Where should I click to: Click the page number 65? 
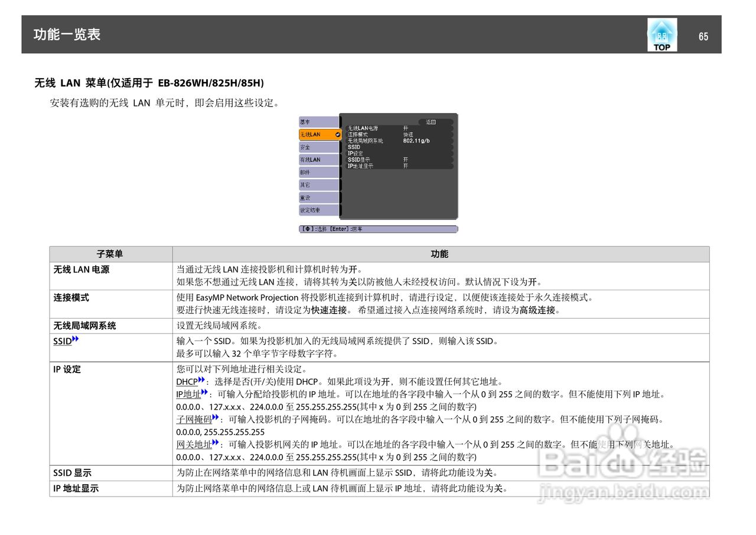pyautogui.click(x=703, y=37)
